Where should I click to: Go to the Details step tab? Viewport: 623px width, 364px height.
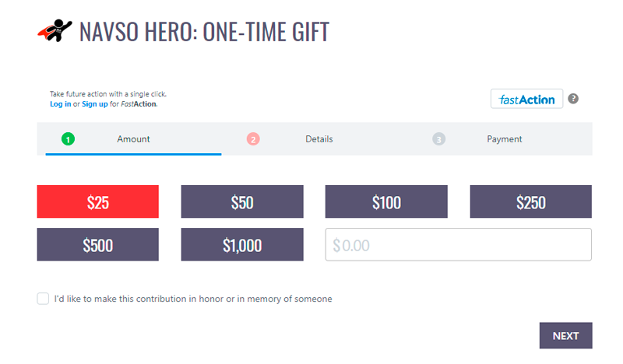tap(319, 139)
